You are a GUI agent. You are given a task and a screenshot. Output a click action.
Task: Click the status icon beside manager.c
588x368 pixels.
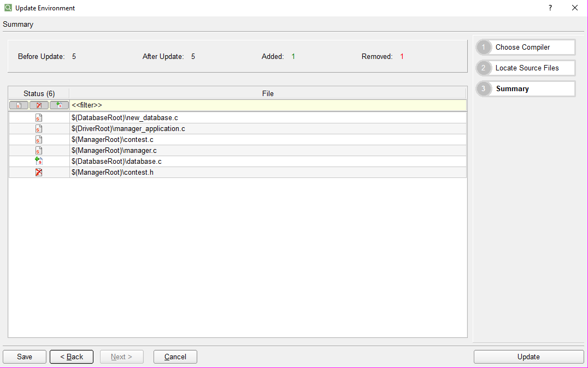coord(38,150)
